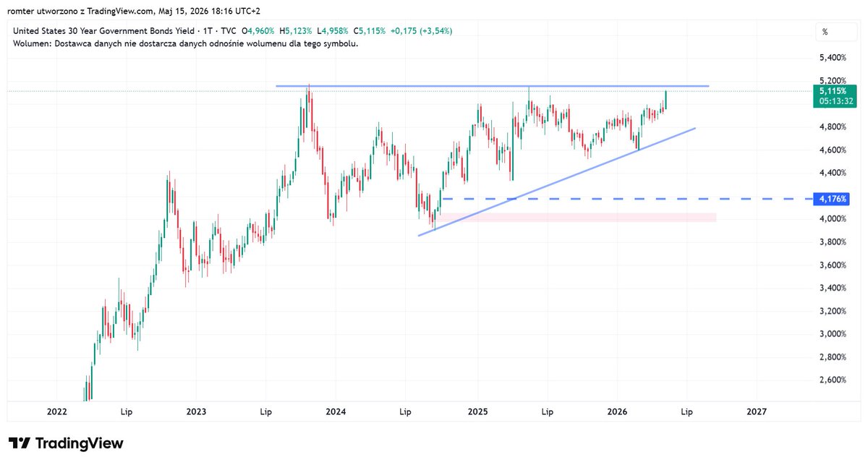Click the 3,400% price axis label

pyautogui.click(x=832, y=288)
